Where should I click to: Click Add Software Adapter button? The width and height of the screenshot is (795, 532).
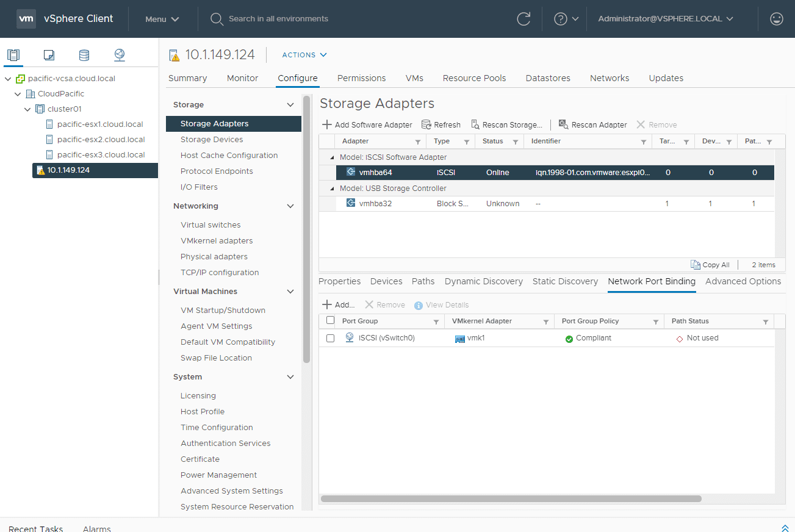367,124
